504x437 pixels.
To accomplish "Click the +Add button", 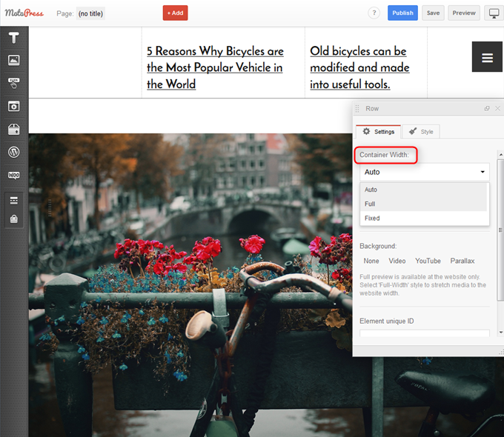I will coord(175,13).
